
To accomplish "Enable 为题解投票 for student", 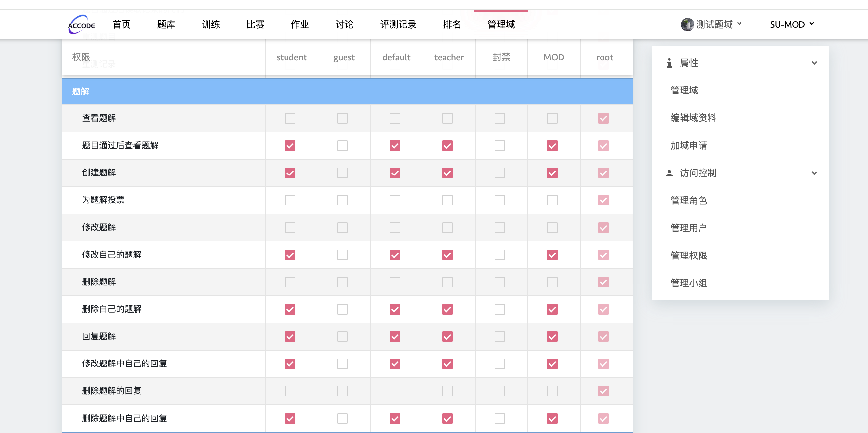I will [x=290, y=200].
